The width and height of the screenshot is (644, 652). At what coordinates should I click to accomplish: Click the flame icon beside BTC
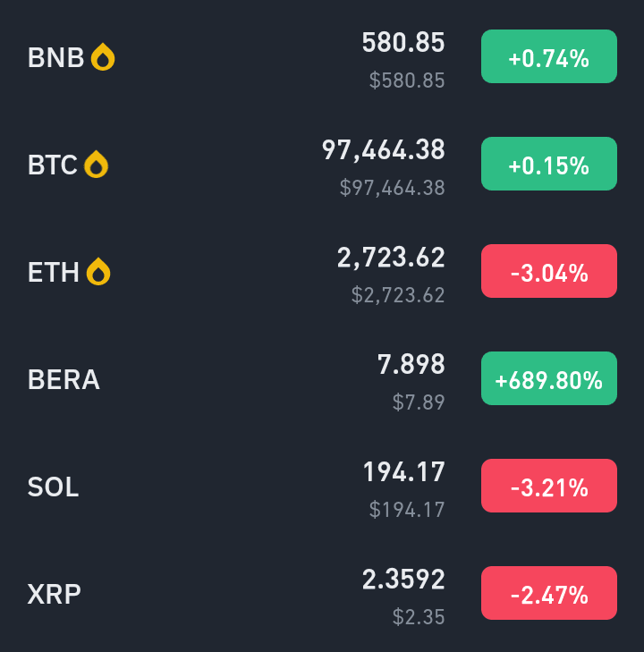click(x=96, y=165)
